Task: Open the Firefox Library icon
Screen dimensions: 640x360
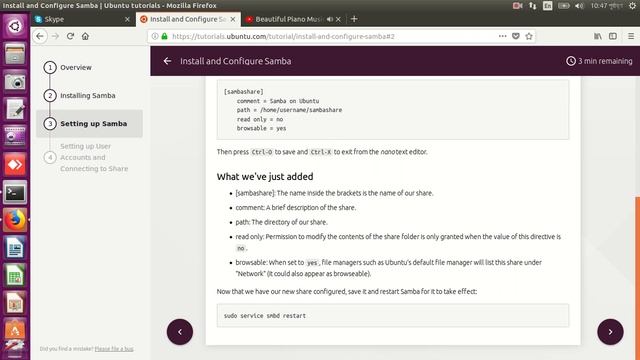Action: tap(598, 36)
